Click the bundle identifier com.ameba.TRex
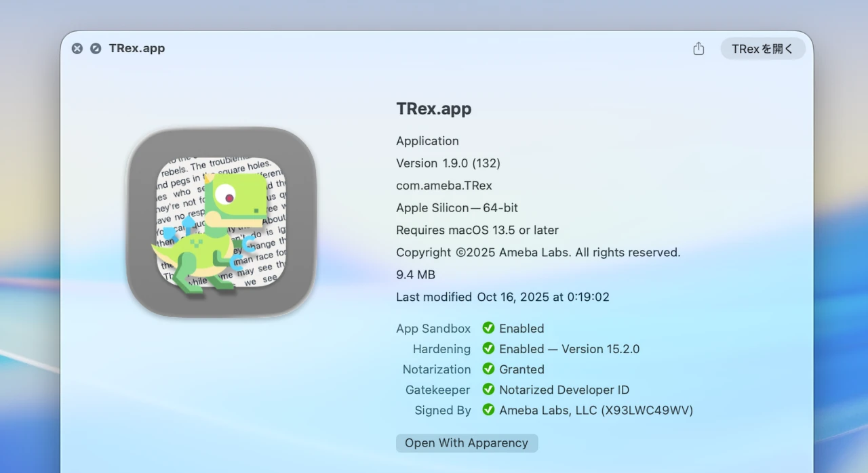This screenshot has height=473, width=868. [x=443, y=185]
